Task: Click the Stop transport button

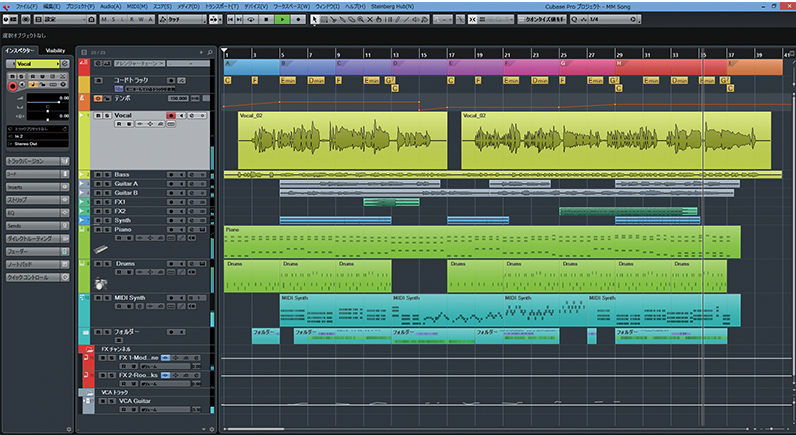Action: [x=266, y=19]
